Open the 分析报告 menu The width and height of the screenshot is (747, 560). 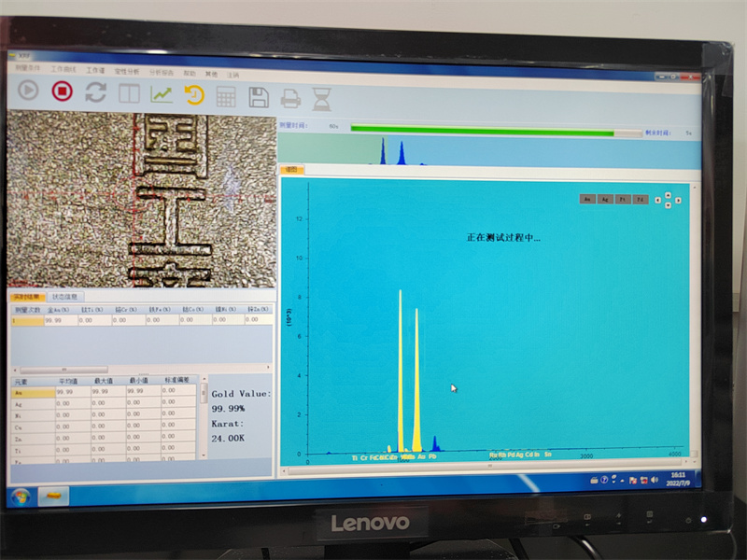(161, 71)
